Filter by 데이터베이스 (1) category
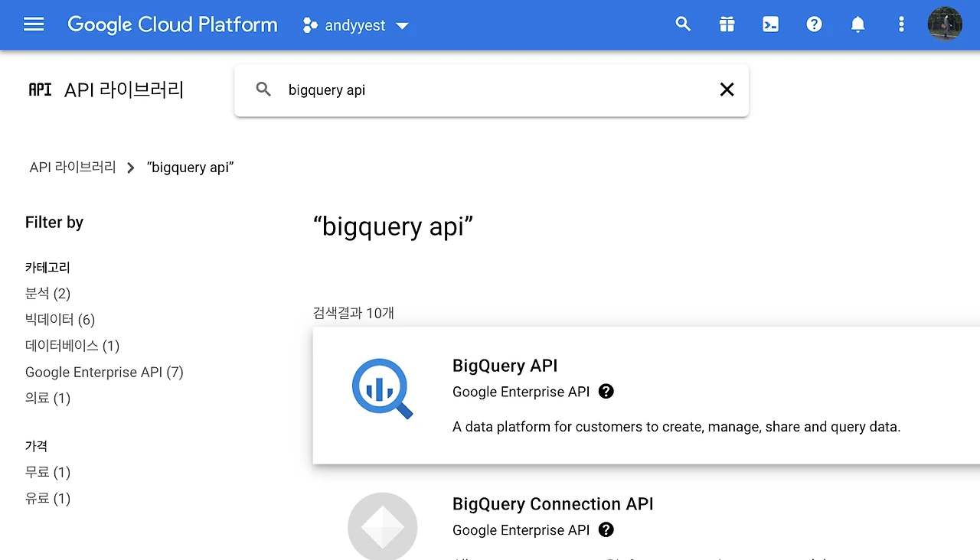This screenshot has width=980, height=560. [x=72, y=346]
